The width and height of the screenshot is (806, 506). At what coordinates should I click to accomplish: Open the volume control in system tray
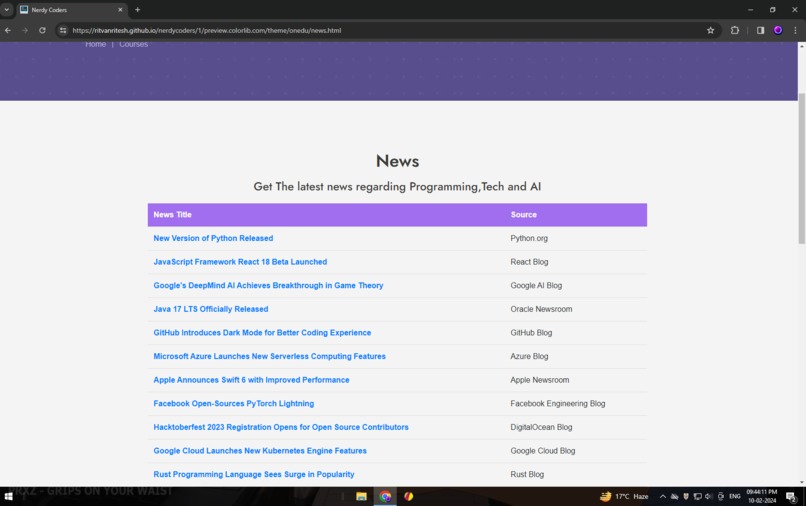click(x=709, y=496)
